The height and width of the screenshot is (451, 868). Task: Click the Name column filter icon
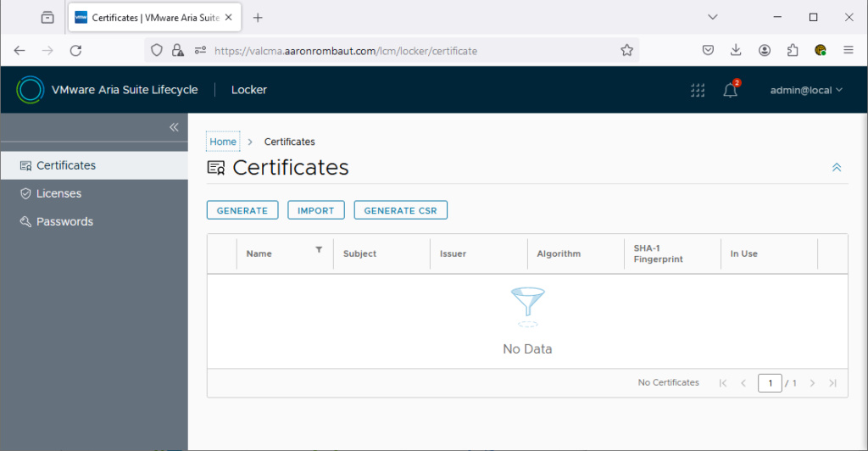coord(319,250)
